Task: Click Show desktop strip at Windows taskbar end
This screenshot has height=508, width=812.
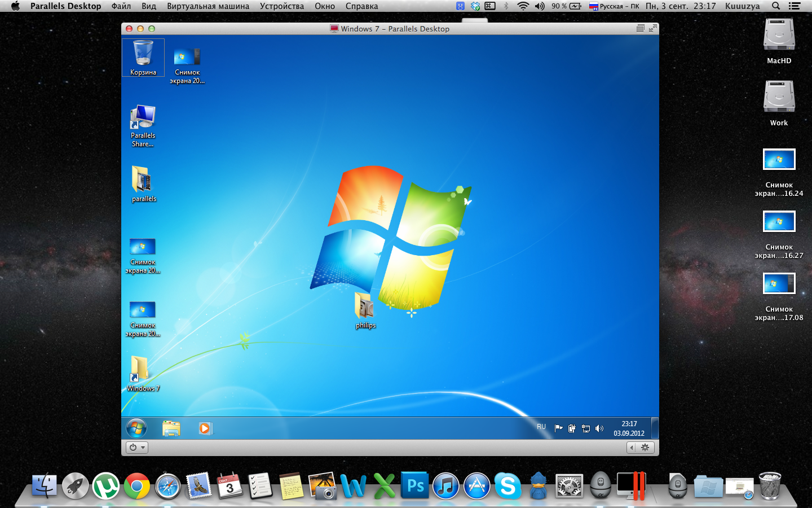Action: click(655, 428)
